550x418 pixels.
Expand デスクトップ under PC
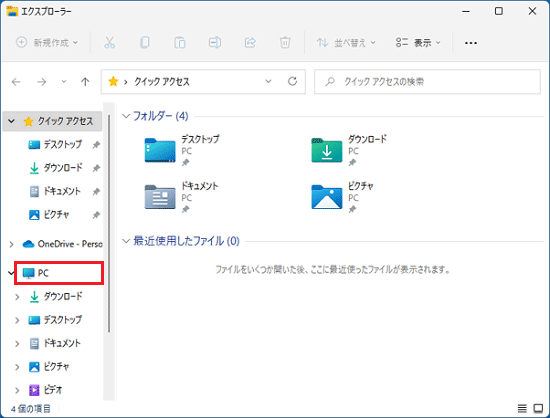tap(17, 320)
